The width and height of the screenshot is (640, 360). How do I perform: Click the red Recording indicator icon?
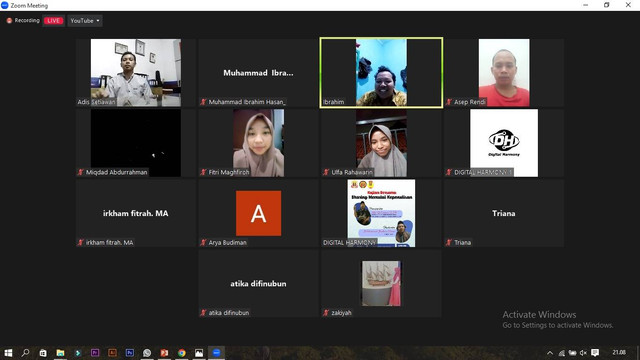(9, 20)
